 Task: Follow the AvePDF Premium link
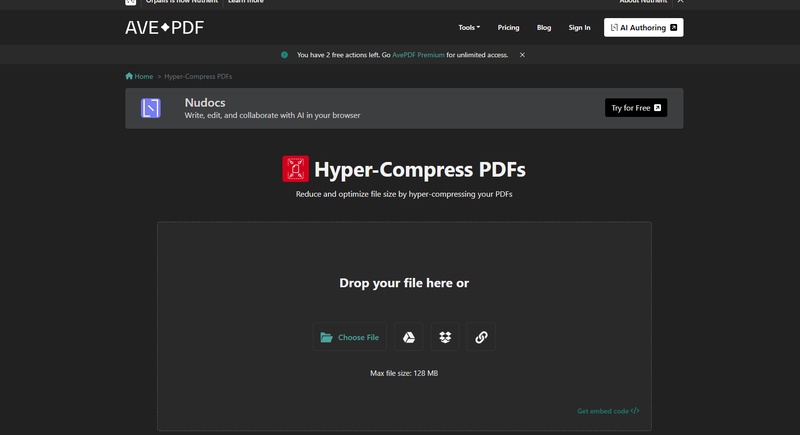point(418,55)
